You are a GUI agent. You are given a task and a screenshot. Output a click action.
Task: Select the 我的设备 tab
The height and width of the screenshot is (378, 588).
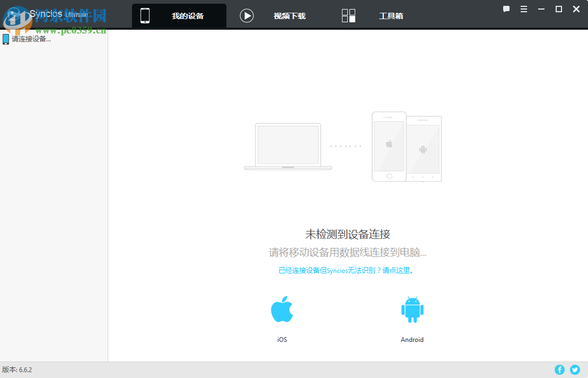coord(188,15)
